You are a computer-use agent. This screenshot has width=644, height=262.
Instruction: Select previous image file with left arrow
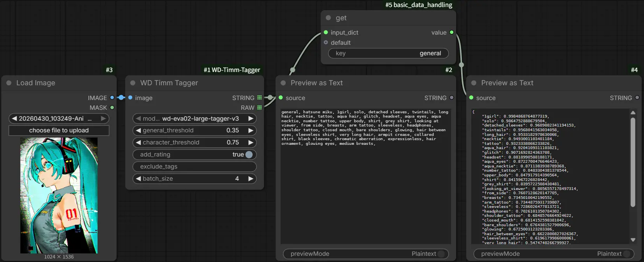tap(14, 118)
